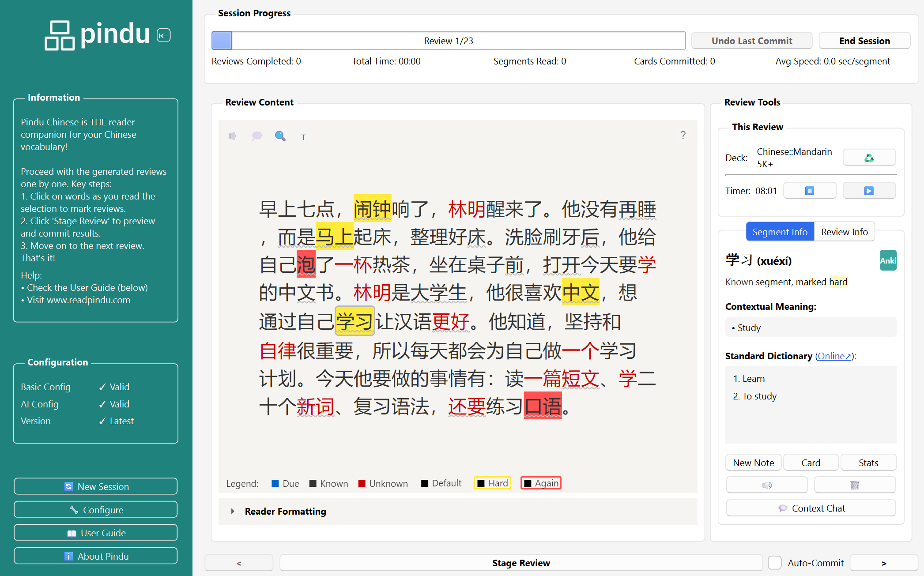Click the question mark help icon in reader
924x576 pixels.
coord(683,135)
